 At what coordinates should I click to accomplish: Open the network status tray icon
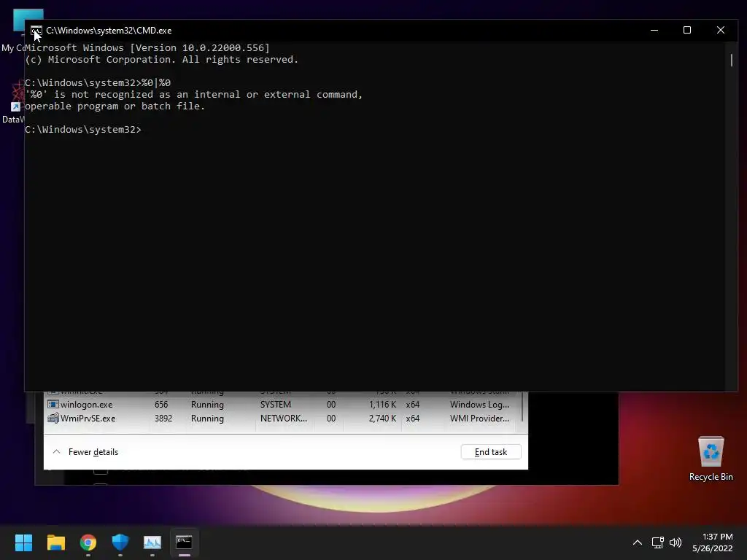[658, 542]
